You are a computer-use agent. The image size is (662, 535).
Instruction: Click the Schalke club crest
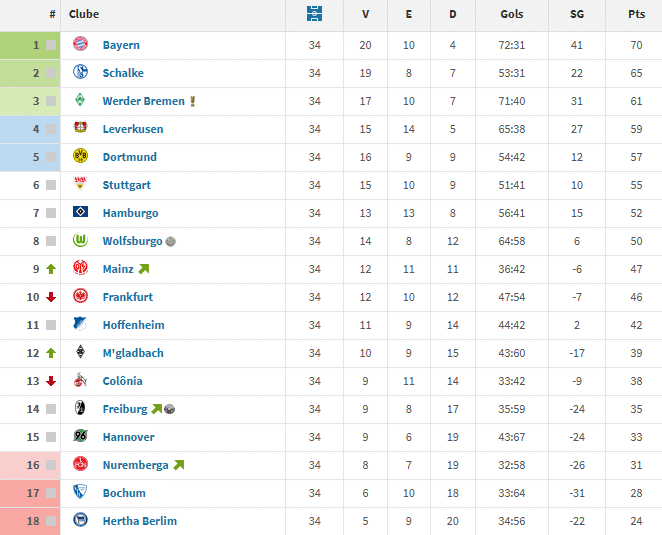pyautogui.click(x=81, y=73)
